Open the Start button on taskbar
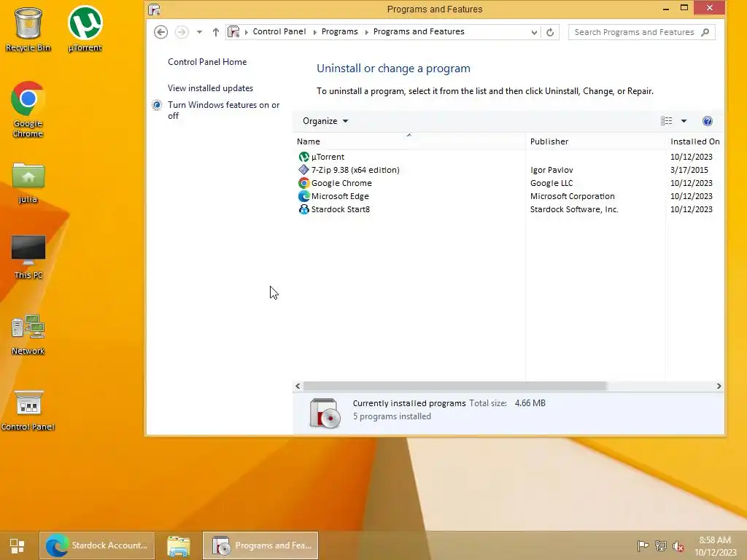 tap(18, 545)
